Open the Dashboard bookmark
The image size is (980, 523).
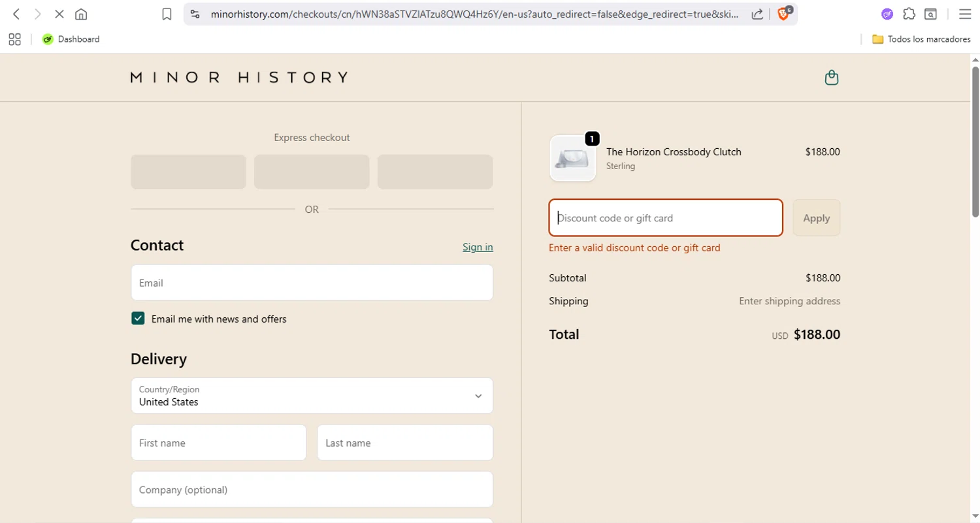point(71,39)
